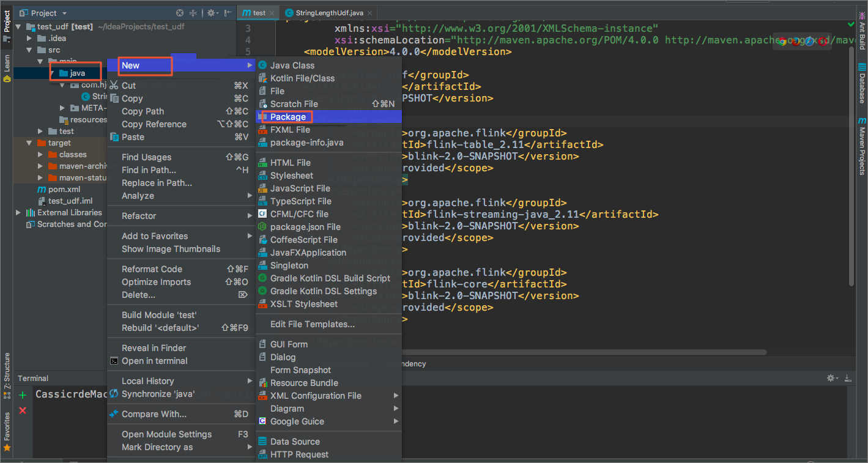Choose Stylesheet from the list
Viewport: 868px width, 463px height.
pos(328,176)
